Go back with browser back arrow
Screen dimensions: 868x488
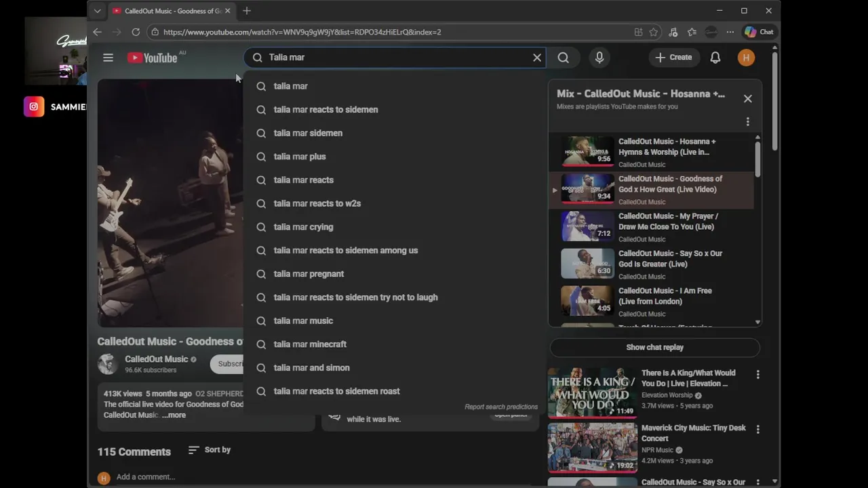click(x=97, y=32)
